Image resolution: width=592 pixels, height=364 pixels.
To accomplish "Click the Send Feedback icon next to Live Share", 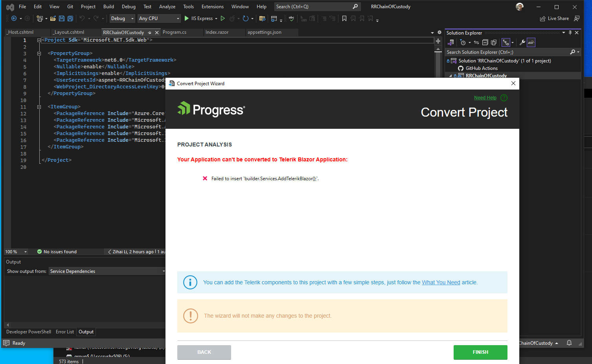I will coord(577,18).
